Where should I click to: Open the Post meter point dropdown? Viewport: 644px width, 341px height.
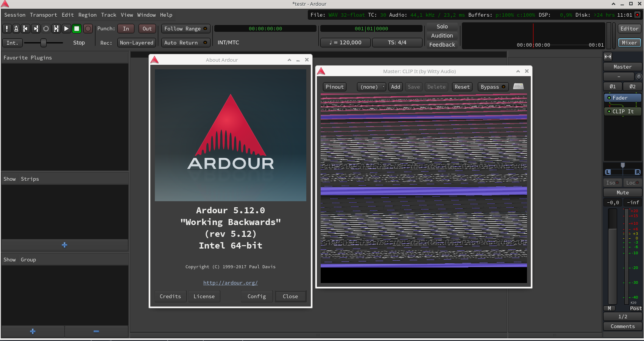click(636, 308)
